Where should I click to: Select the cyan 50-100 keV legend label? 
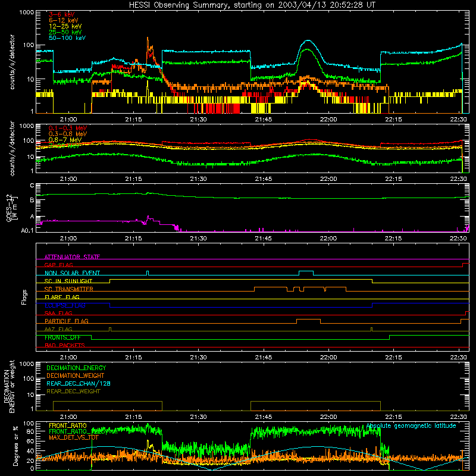[x=67, y=37]
